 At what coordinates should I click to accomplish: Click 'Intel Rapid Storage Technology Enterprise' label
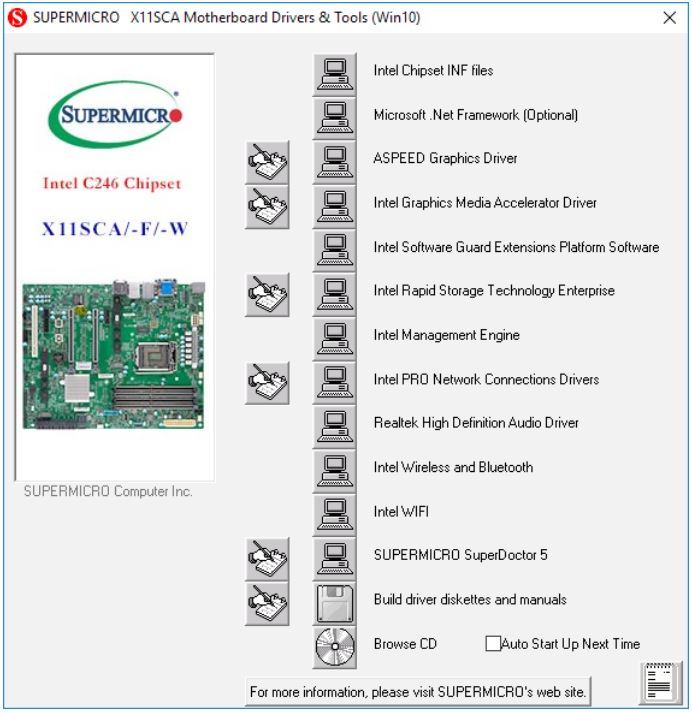point(494,291)
